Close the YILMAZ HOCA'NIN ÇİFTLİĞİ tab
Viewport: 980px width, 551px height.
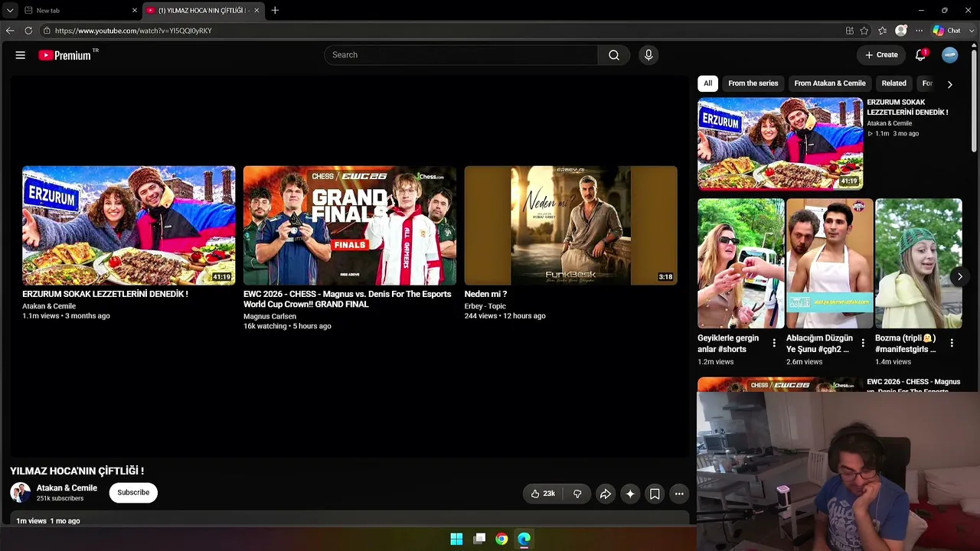tap(256, 11)
